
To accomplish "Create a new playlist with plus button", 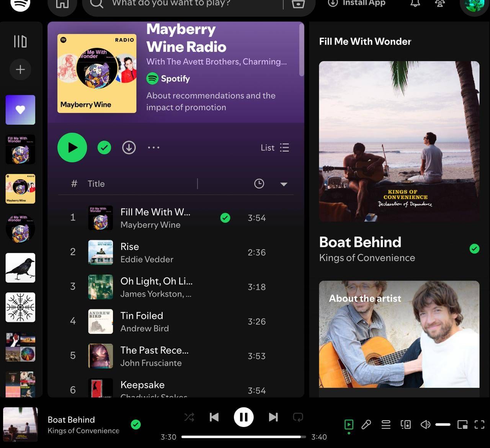I will [20, 69].
